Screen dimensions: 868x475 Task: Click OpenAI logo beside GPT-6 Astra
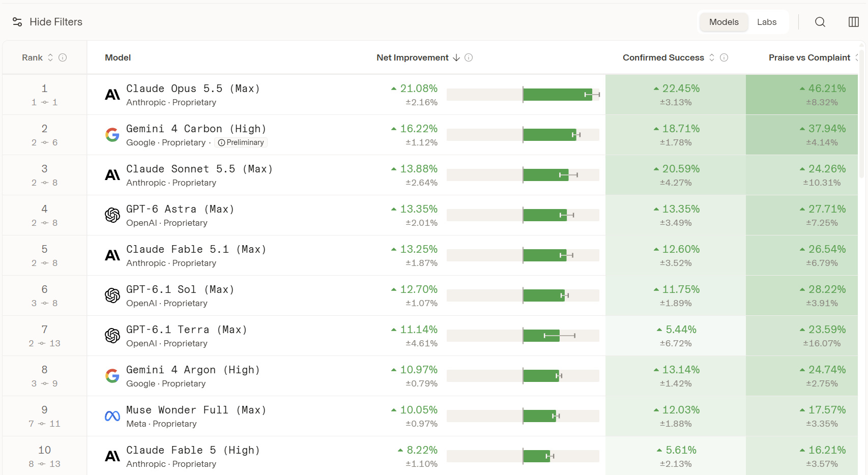point(112,215)
